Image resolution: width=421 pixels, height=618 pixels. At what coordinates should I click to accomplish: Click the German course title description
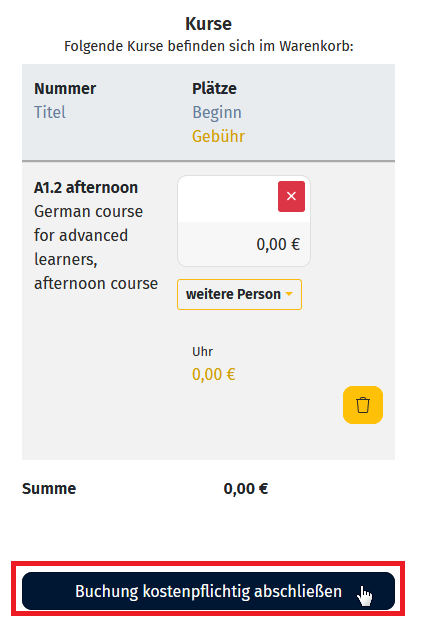(x=96, y=248)
